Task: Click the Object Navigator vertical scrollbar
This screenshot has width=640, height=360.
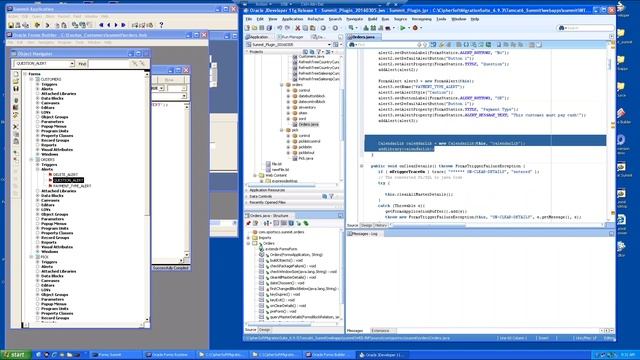Action: coord(147,197)
